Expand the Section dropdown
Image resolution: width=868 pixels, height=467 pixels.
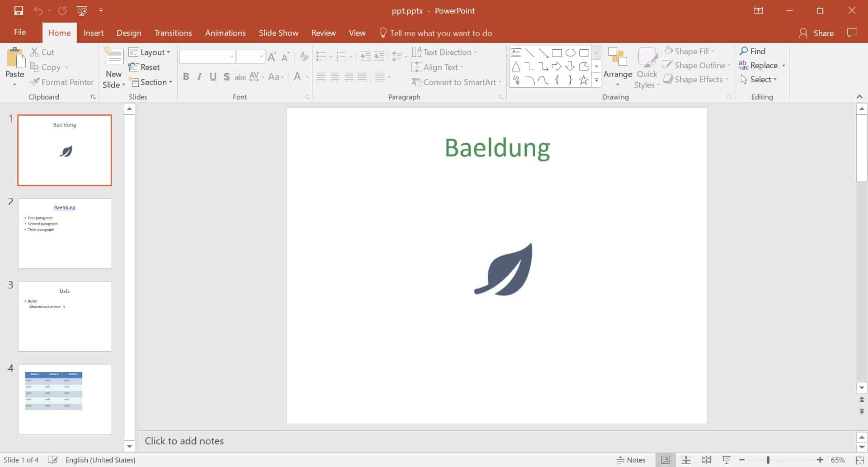[151, 82]
